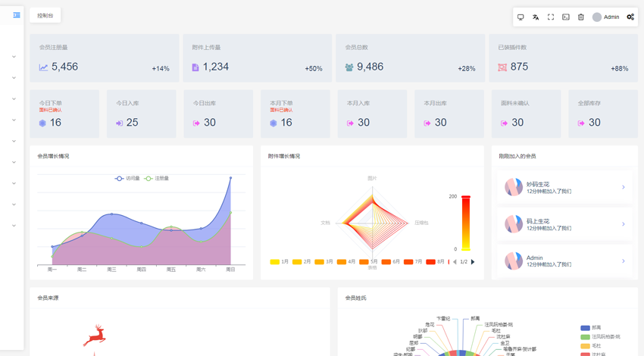Open the 控制台 tab
Screen dimensions: 644x356
[x=45, y=16]
